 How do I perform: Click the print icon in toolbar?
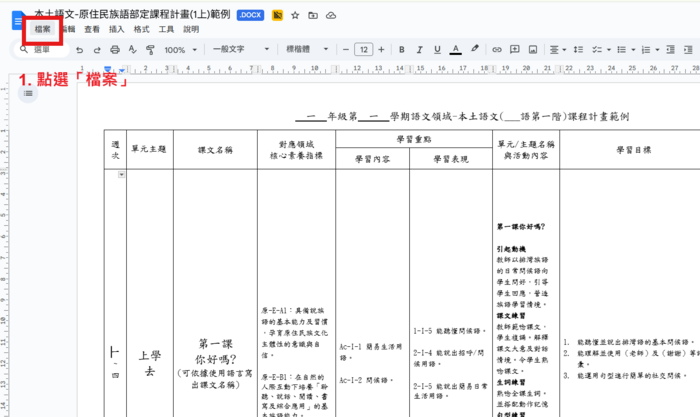(x=115, y=49)
